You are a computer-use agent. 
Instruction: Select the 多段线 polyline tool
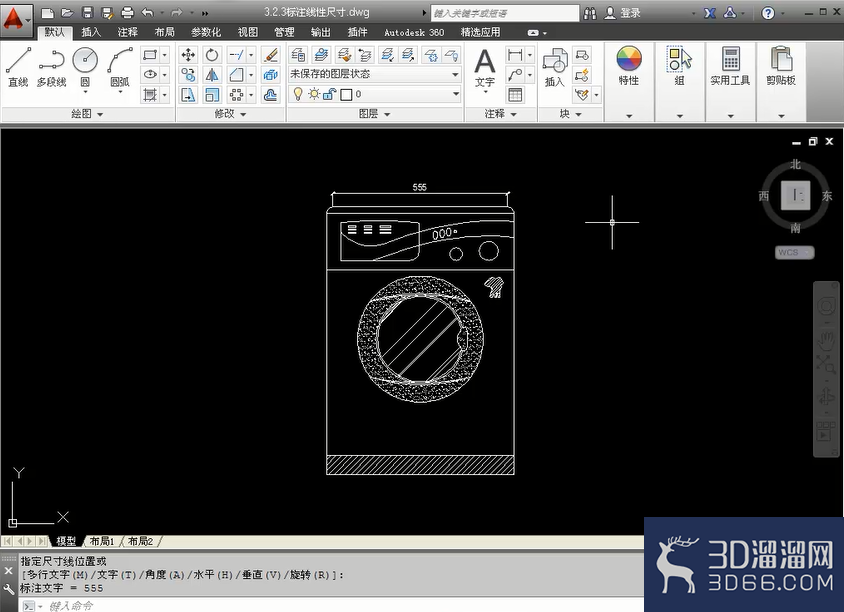pyautogui.click(x=52, y=67)
